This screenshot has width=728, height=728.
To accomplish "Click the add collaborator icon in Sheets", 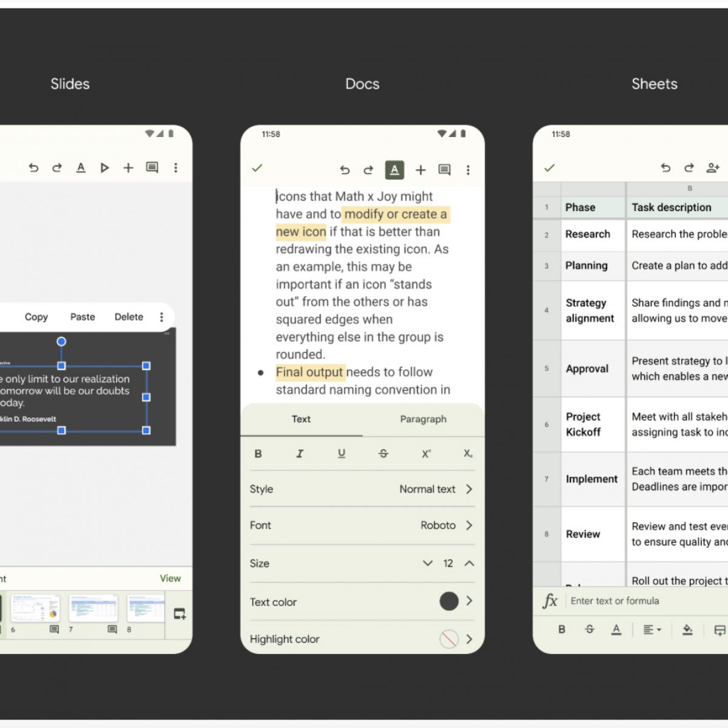I will point(713,167).
